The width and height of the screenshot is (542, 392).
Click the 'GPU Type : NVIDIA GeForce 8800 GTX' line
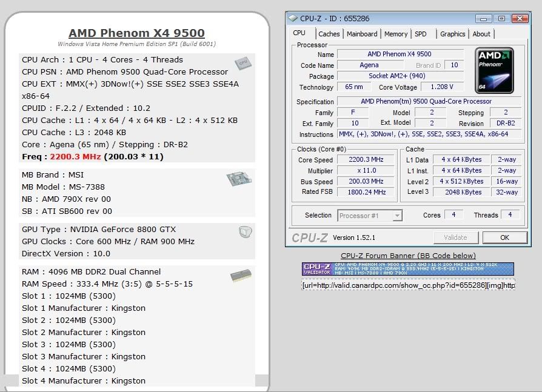99,230
